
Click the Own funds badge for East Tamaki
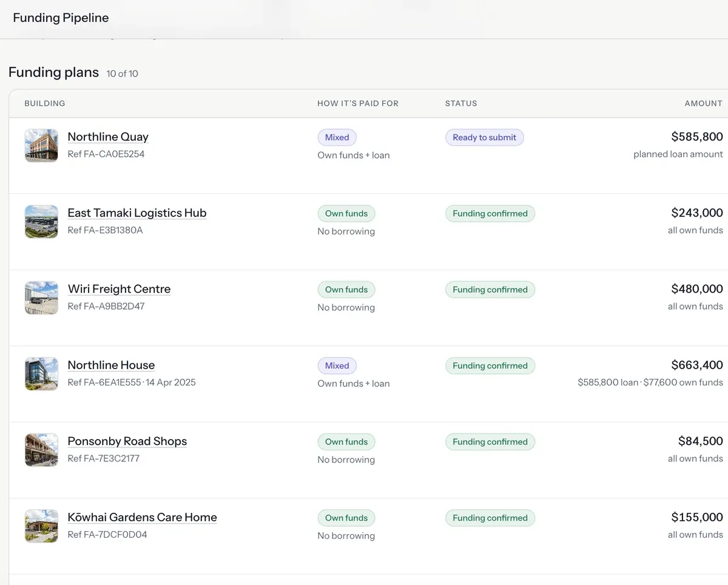coord(346,213)
